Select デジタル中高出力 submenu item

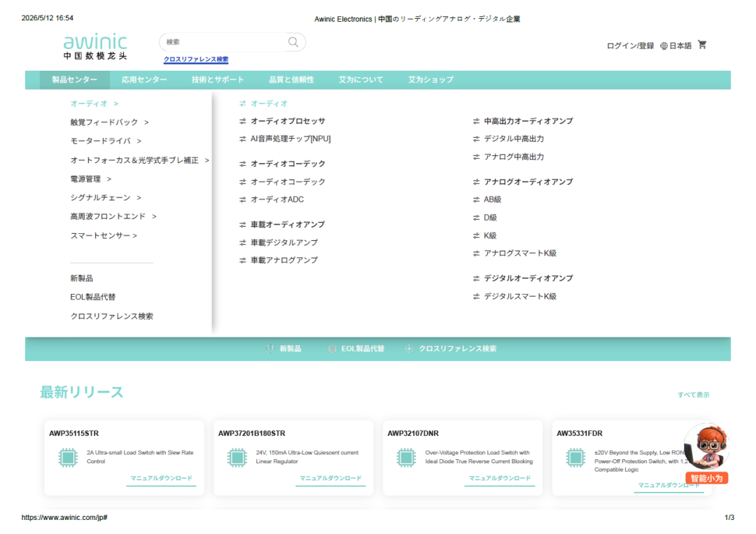pos(514,139)
